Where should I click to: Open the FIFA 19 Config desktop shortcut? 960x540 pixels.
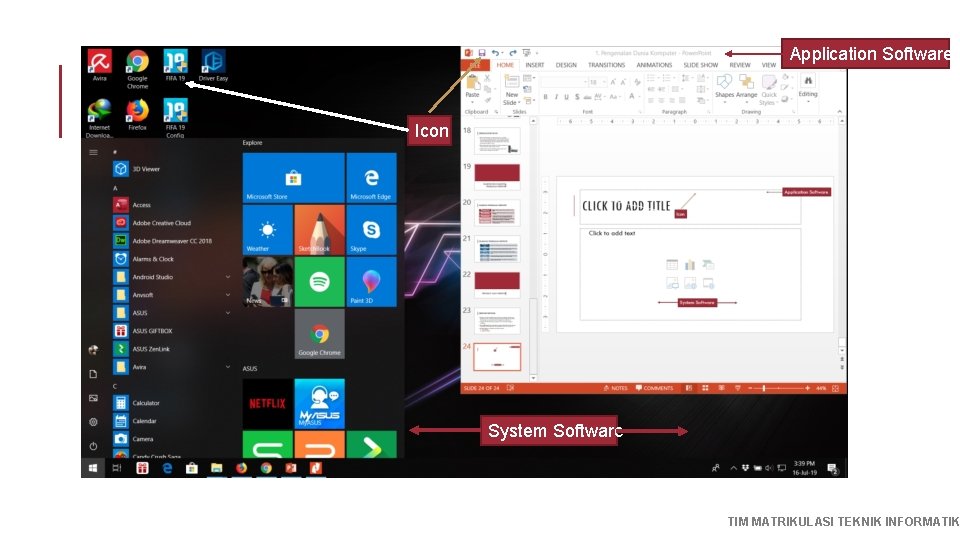click(175, 118)
